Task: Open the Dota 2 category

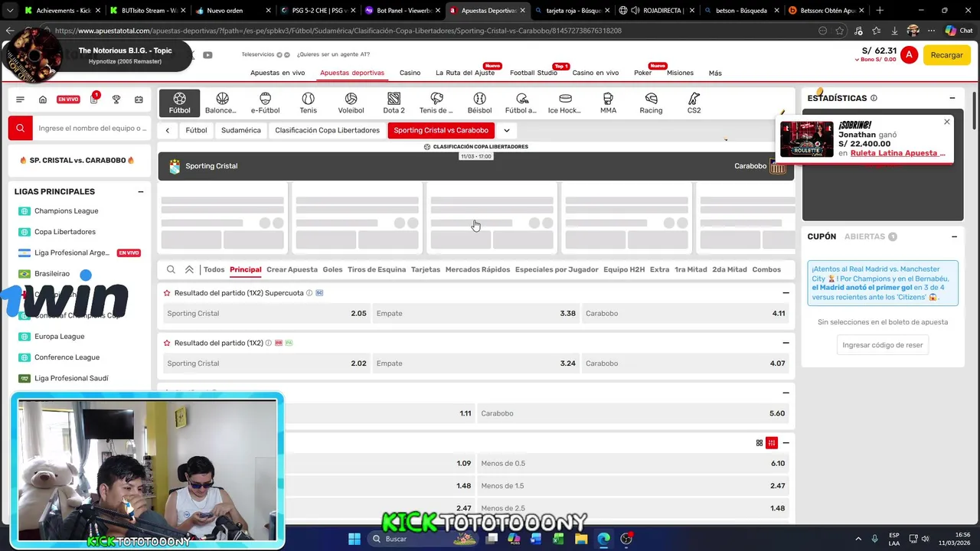Action: 394,103
